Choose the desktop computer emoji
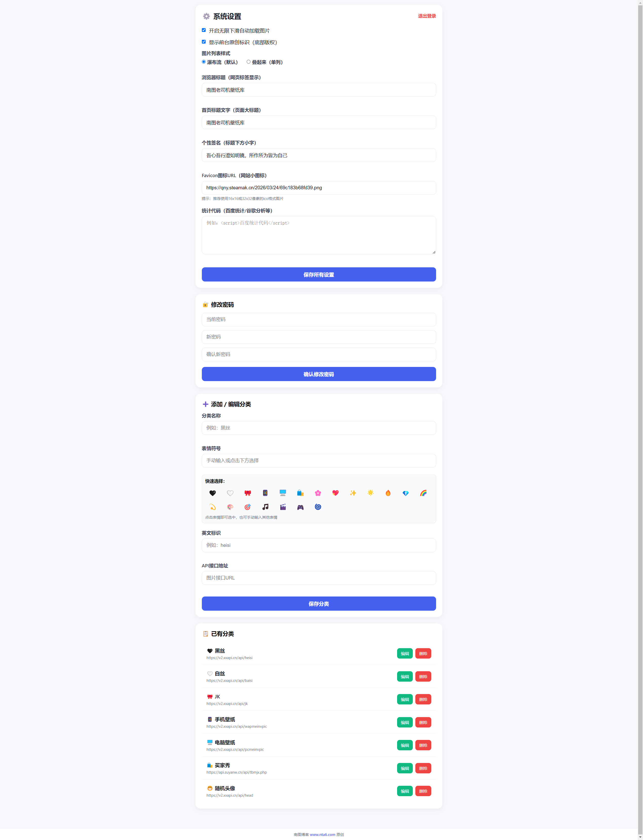This screenshot has width=643, height=840. [283, 493]
